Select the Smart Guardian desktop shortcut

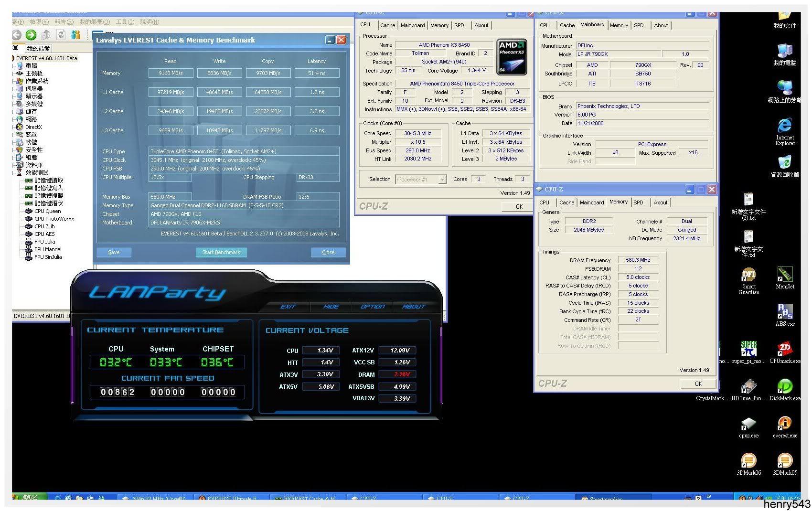coord(748,281)
